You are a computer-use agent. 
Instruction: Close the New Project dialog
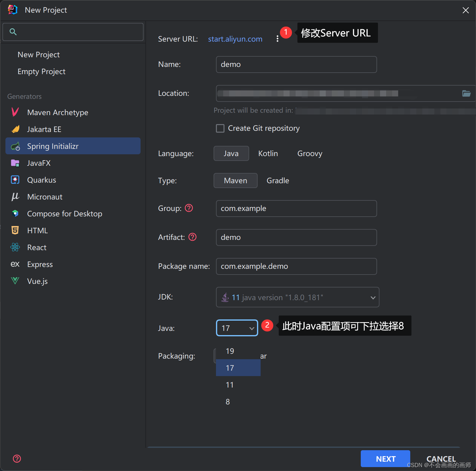pos(466,10)
